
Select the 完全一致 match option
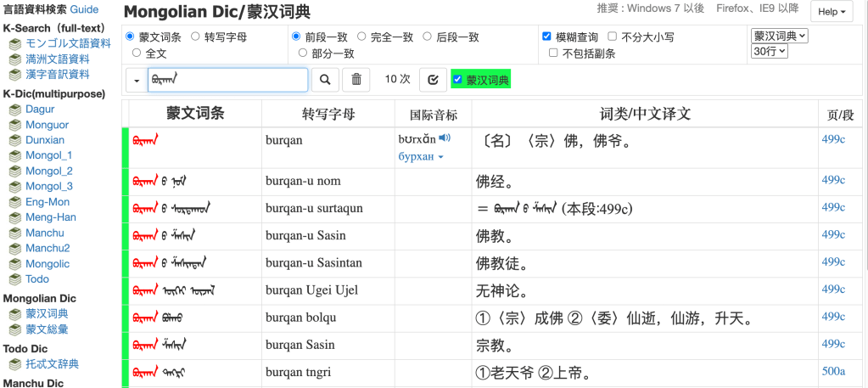point(362,37)
